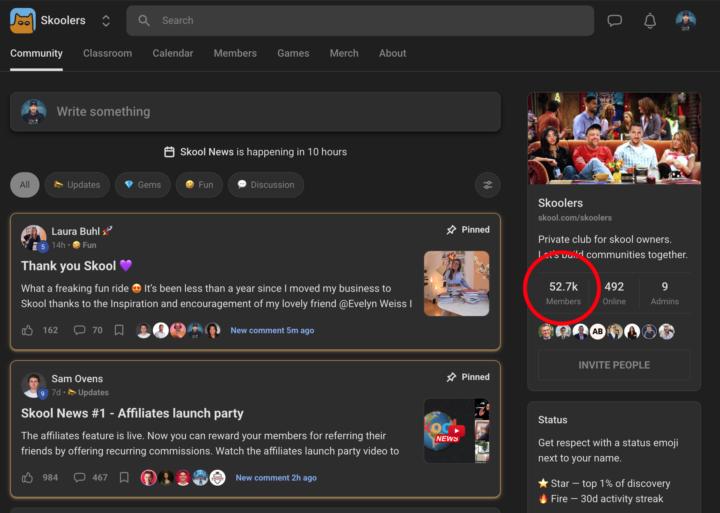Open the profile avatar menu in header
Image resolution: width=720 pixels, height=513 pixels.
(x=686, y=21)
